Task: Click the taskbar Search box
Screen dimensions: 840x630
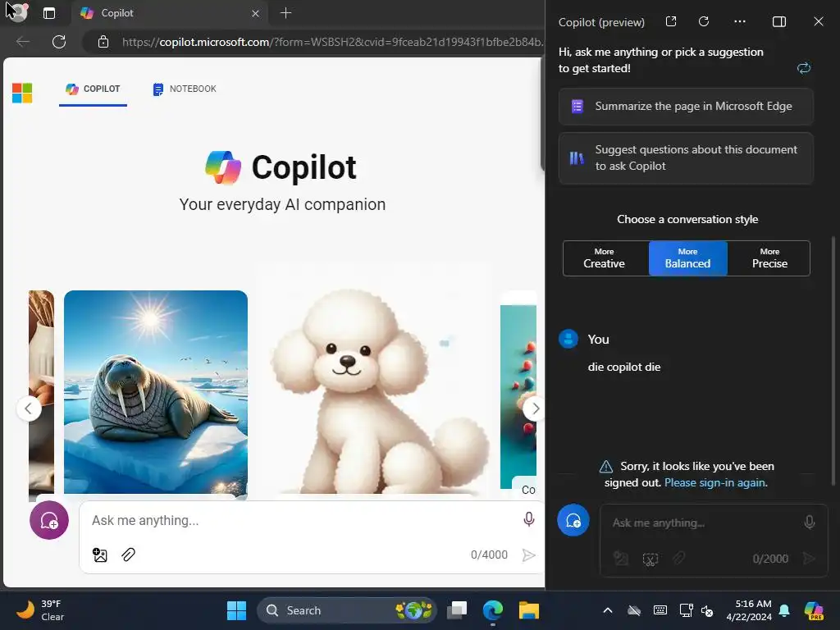Action: tap(347, 610)
